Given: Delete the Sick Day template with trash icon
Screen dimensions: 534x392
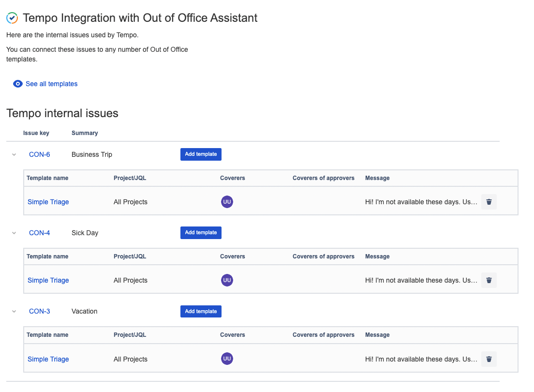Looking at the screenshot, I should click(489, 280).
